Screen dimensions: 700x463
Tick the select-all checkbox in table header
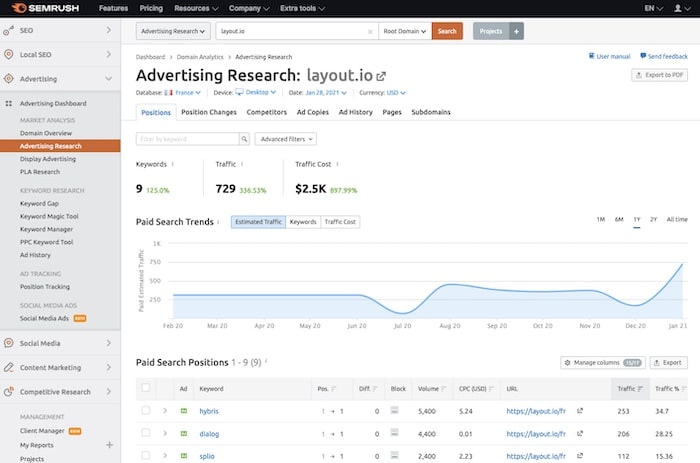pyautogui.click(x=146, y=388)
